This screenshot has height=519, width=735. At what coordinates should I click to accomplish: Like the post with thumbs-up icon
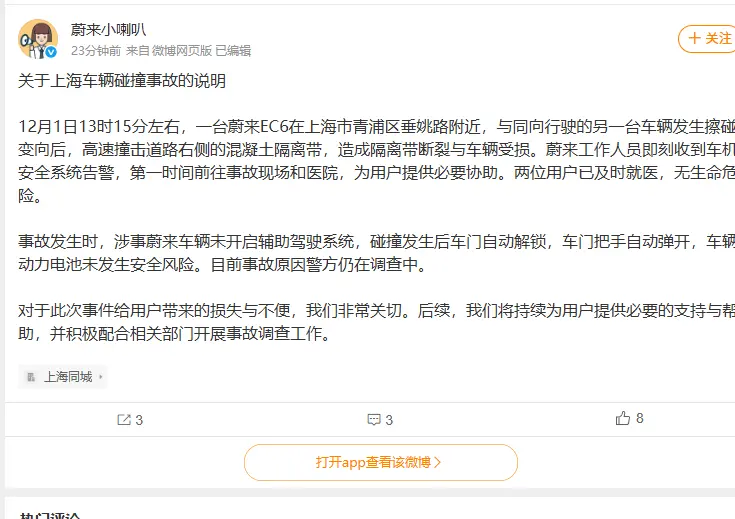[x=624, y=419]
